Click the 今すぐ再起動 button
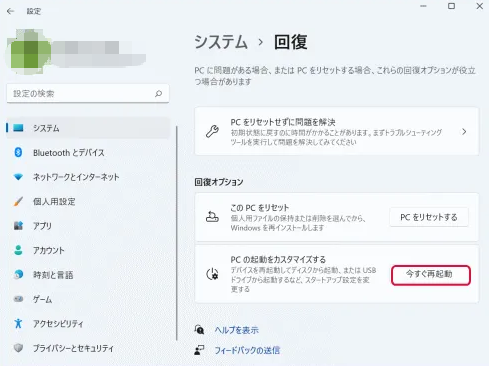 (431, 275)
